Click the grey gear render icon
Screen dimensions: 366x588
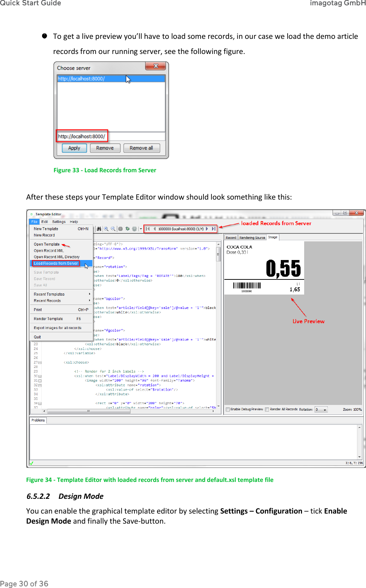(134, 229)
